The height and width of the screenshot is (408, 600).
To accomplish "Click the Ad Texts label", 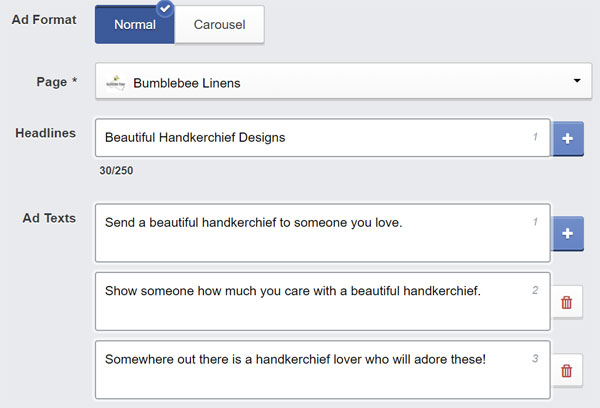I will [x=49, y=218].
